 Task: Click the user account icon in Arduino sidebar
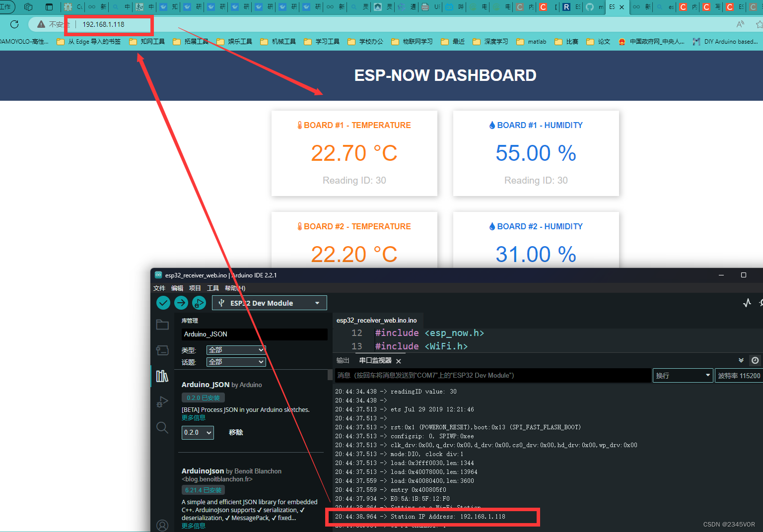[x=162, y=525]
